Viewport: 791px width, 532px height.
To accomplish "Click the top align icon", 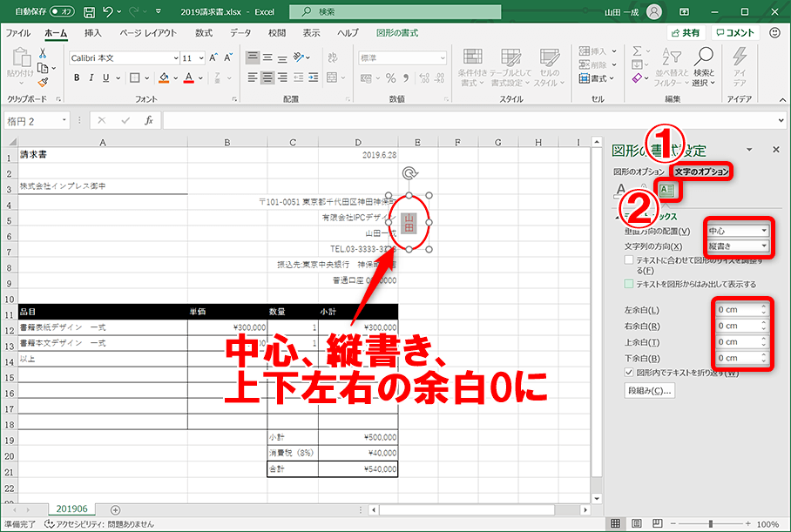I will click(253, 57).
